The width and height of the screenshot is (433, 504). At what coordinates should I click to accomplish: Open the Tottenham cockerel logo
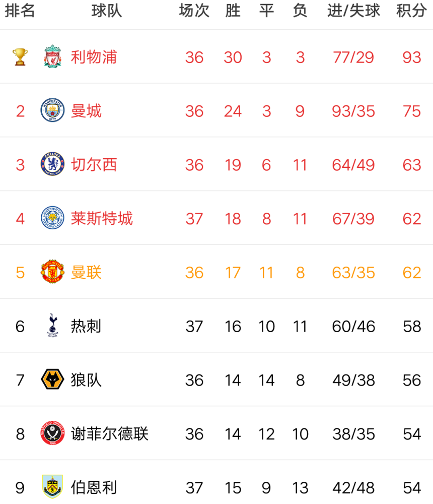(x=52, y=326)
